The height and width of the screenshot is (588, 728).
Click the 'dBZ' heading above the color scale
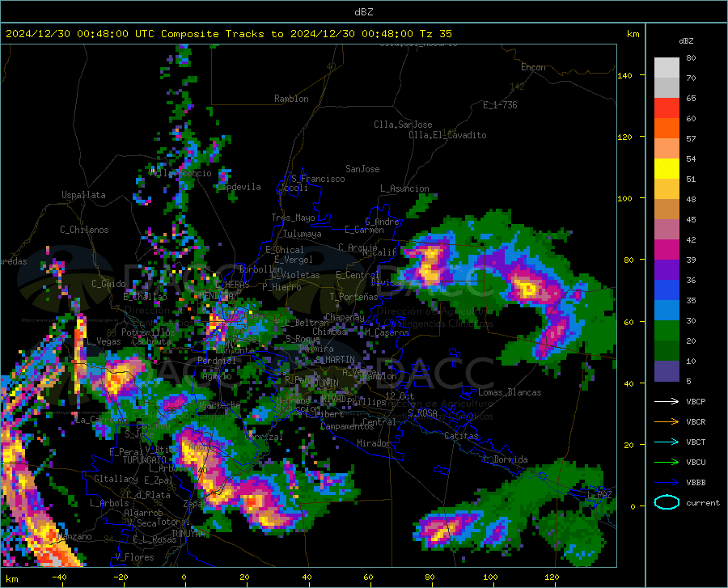tap(686, 40)
